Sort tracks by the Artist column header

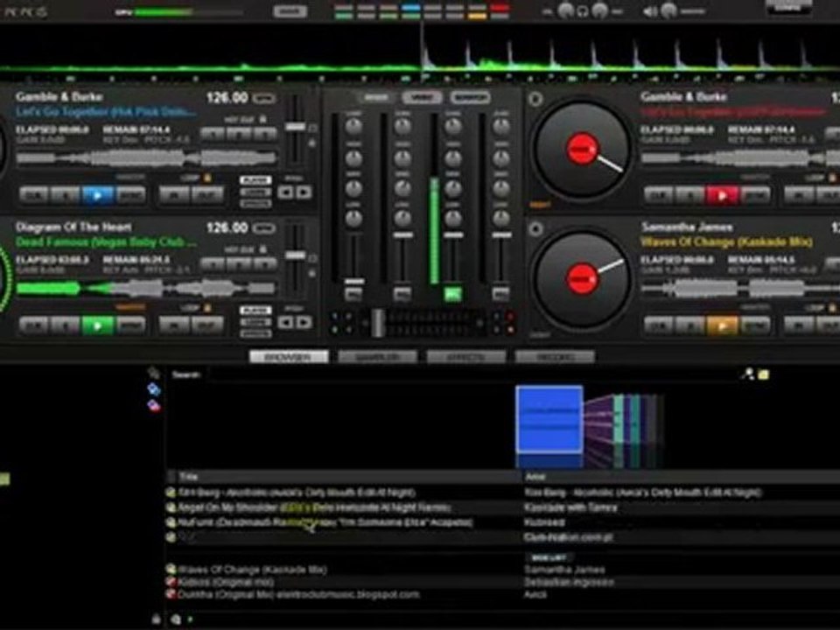[682, 476]
